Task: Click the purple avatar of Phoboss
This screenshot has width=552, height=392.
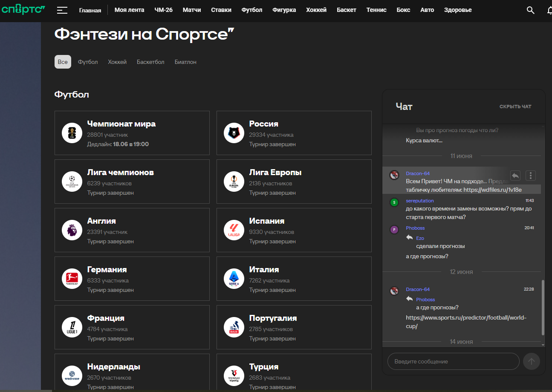Action: 394,230
